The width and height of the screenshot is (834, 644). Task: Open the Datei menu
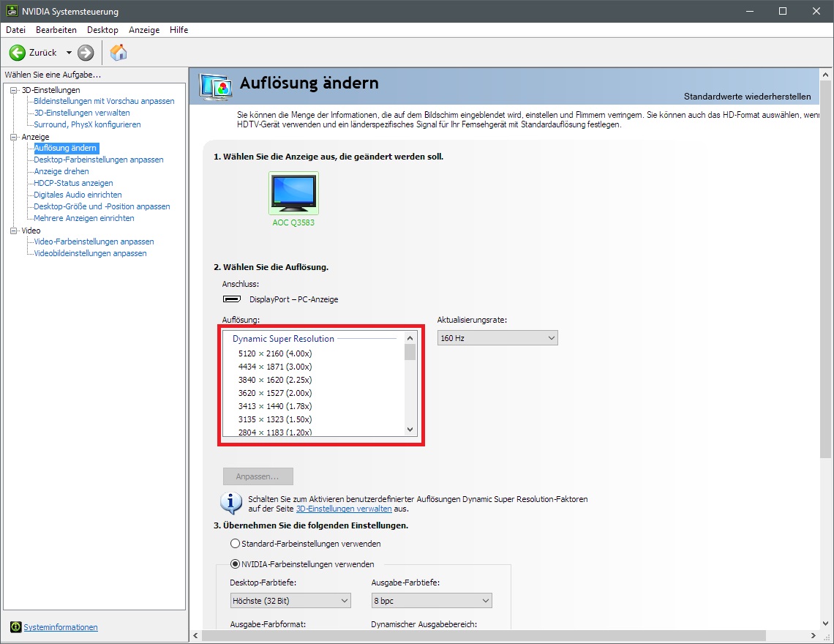[x=15, y=30]
